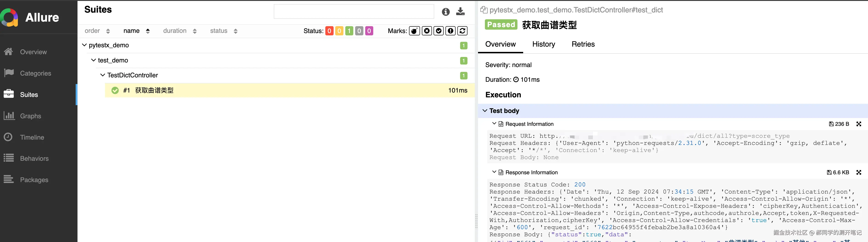
Task: Switch to the Retries tab
Action: pos(583,44)
